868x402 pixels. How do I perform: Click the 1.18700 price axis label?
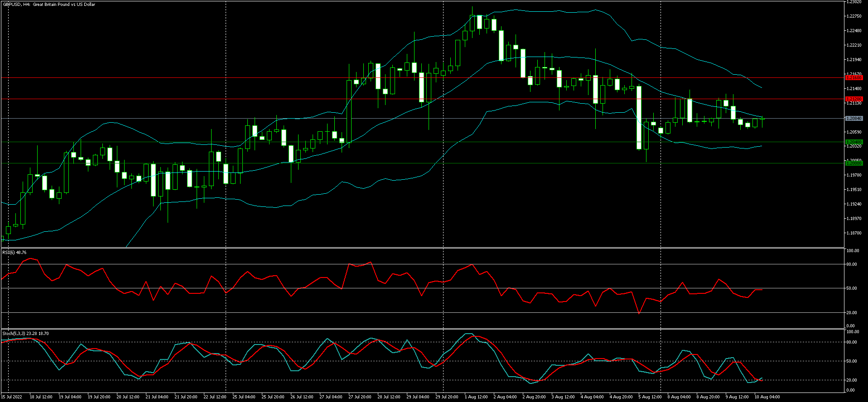click(x=854, y=233)
